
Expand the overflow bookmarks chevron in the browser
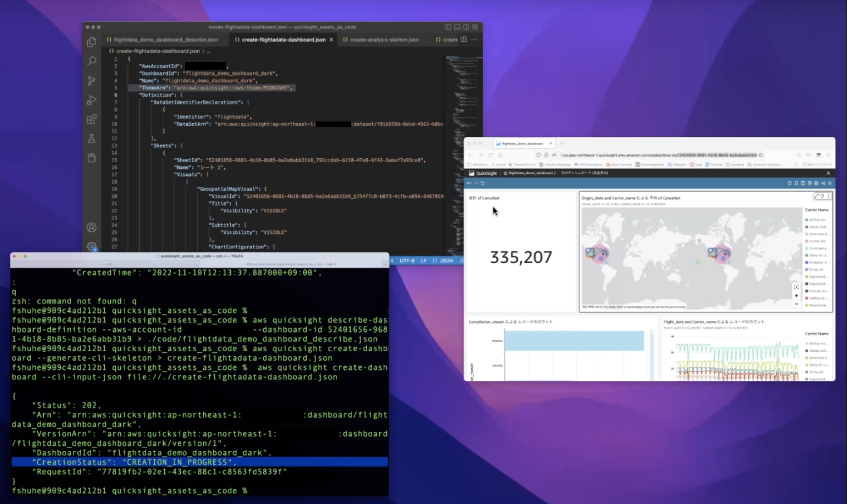(x=796, y=165)
